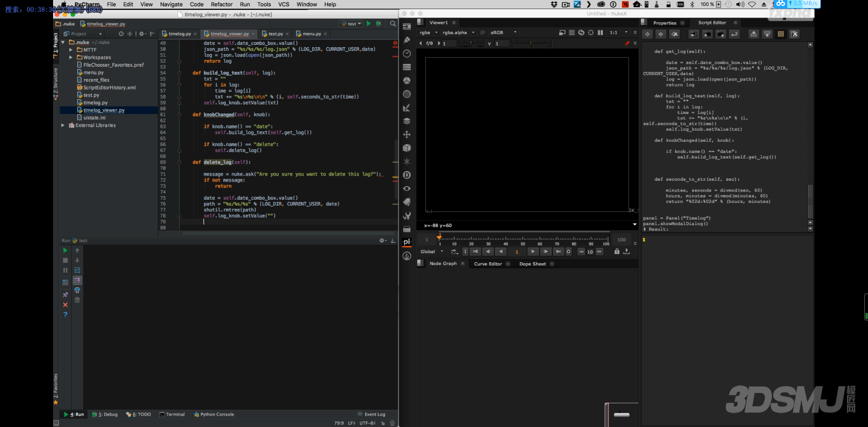This screenshot has height=427, width=868.
Task: Click the Nuke Draw toolbar pen icon
Action: pos(407,40)
